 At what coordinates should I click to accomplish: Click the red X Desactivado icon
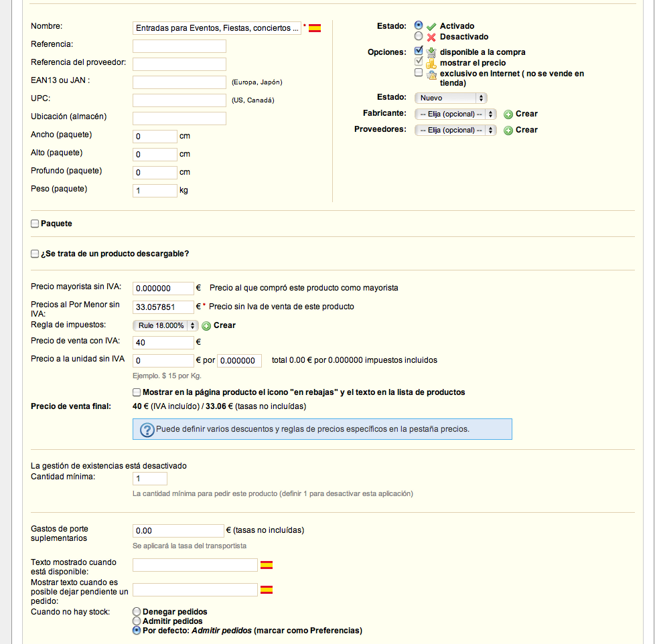pyautogui.click(x=431, y=37)
